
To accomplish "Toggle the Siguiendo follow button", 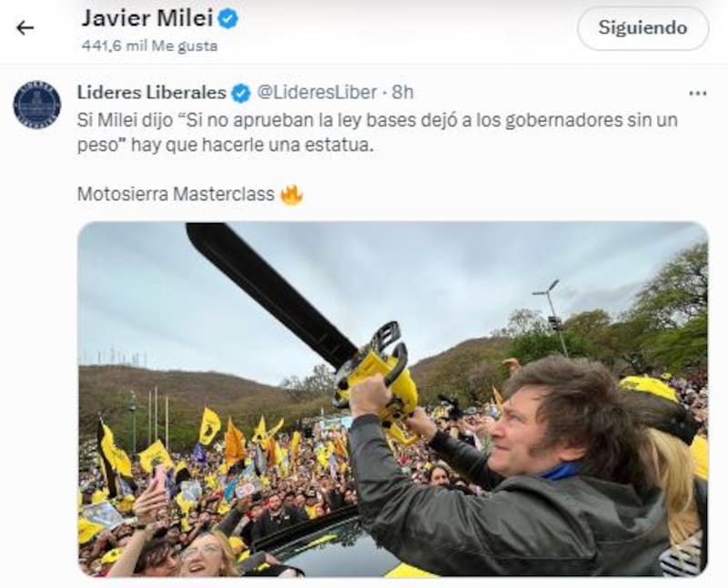I will (x=642, y=28).
